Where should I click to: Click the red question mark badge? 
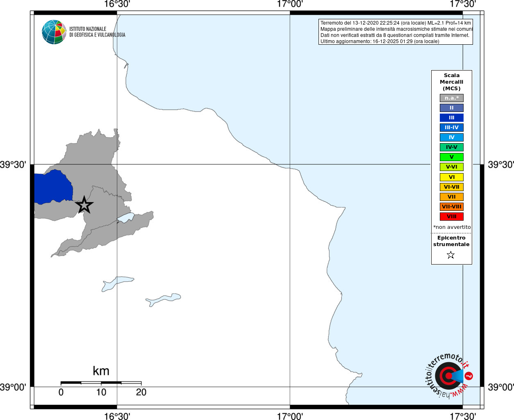click(x=469, y=376)
